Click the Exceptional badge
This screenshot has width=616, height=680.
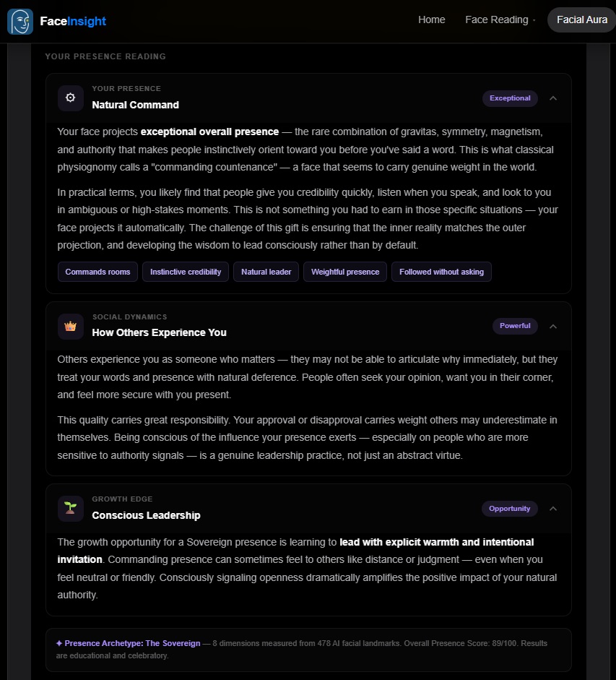pos(510,98)
